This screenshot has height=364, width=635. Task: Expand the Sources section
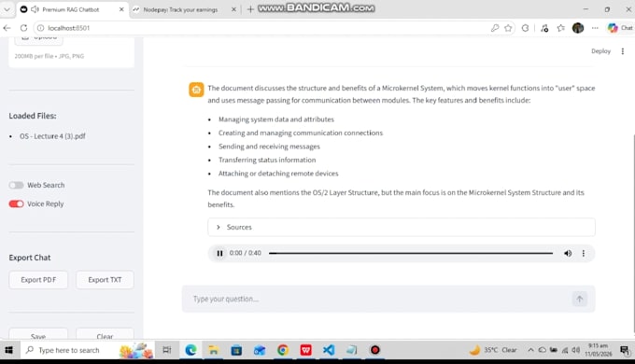point(402,227)
